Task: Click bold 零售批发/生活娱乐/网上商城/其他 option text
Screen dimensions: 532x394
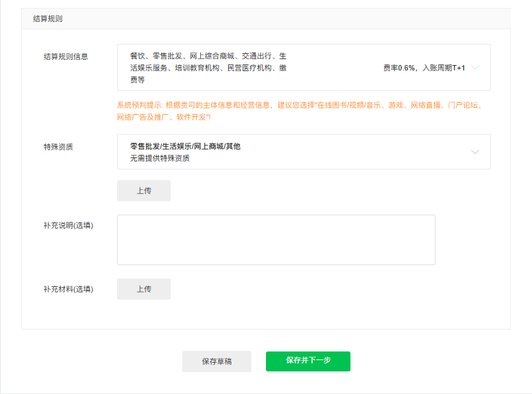Action: pyautogui.click(x=185, y=146)
